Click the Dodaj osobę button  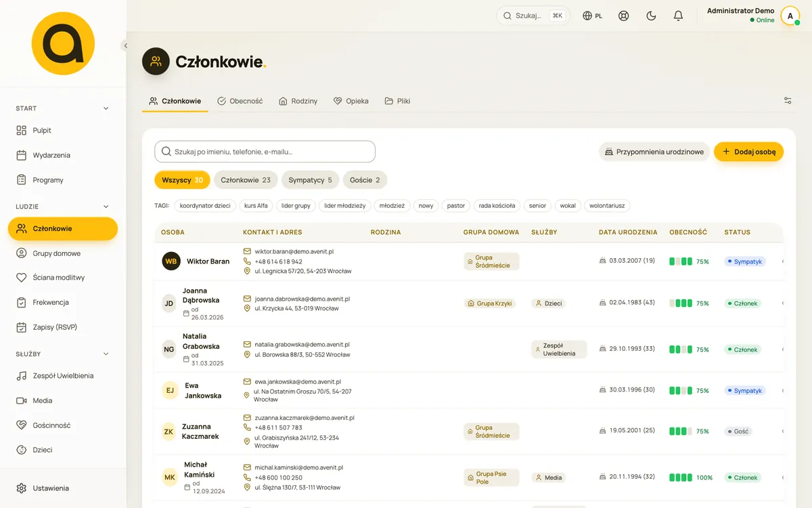pyautogui.click(x=748, y=152)
